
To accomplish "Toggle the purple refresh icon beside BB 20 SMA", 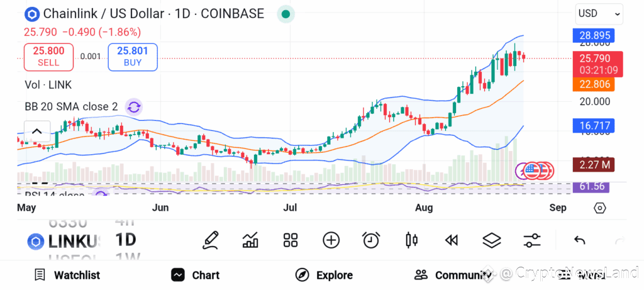I will (133, 107).
